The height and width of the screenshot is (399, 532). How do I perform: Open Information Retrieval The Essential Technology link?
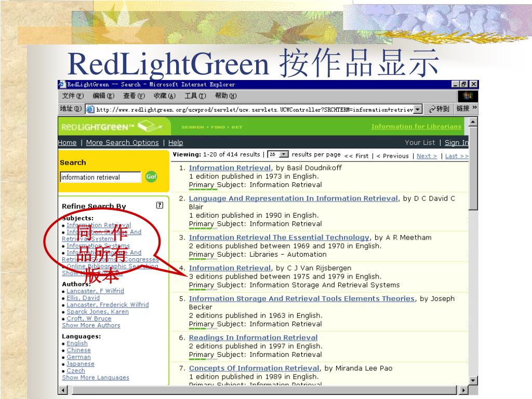(279, 237)
